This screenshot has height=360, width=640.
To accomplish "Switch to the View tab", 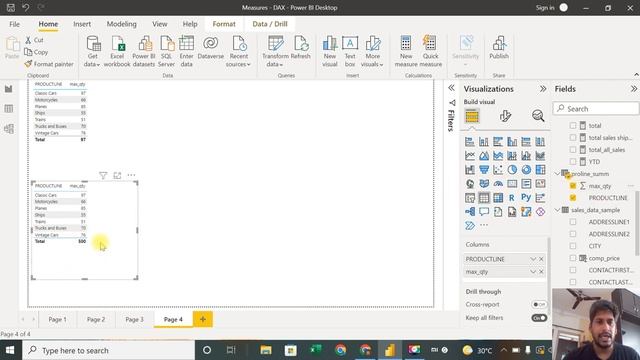I will [160, 24].
